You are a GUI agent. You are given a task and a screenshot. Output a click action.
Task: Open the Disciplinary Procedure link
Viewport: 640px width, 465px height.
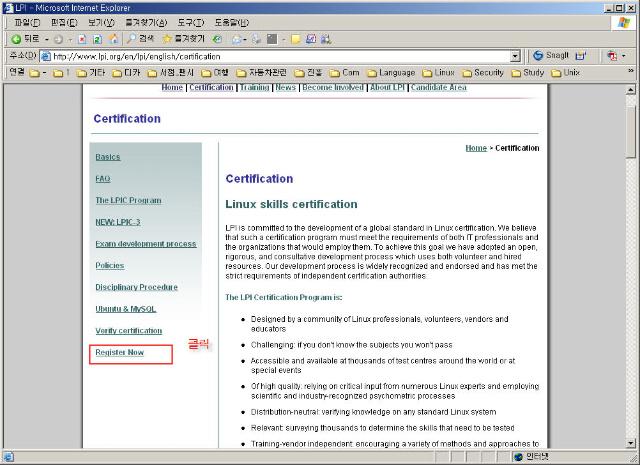click(x=136, y=287)
